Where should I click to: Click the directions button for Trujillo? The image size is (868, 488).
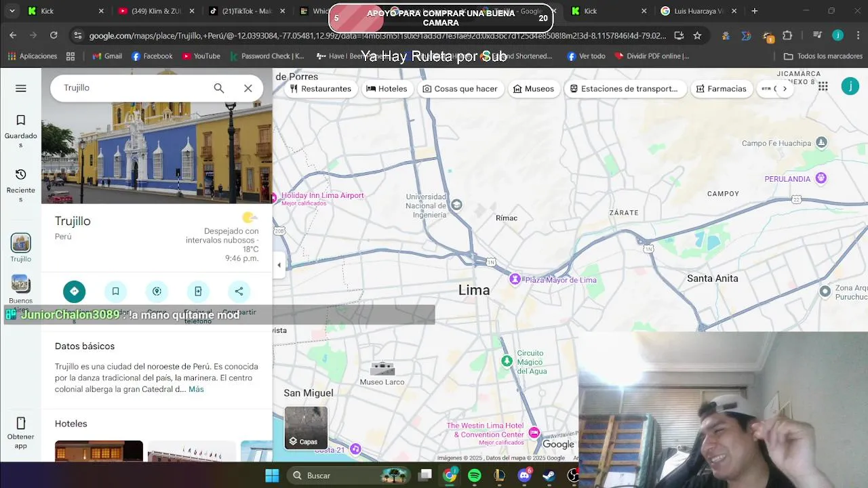click(75, 291)
